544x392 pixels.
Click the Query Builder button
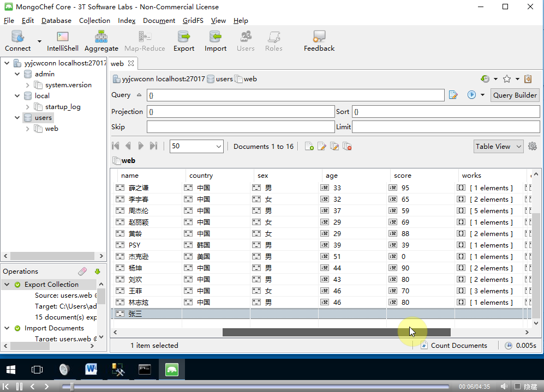click(515, 95)
